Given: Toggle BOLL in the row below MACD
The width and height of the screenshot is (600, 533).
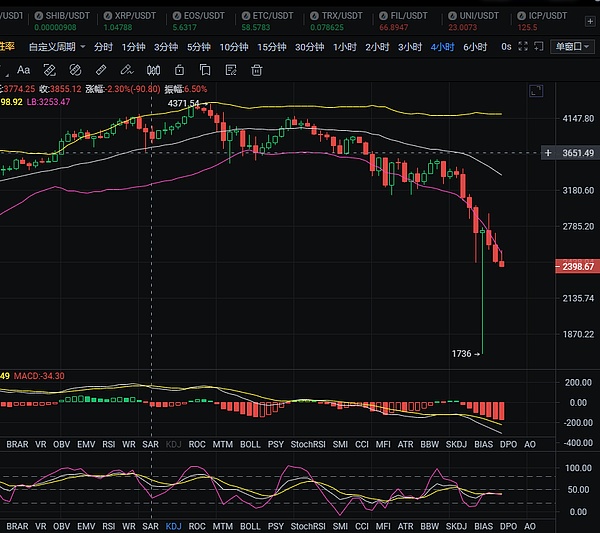Looking at the screenshot, I should click(x=249, y=443).
